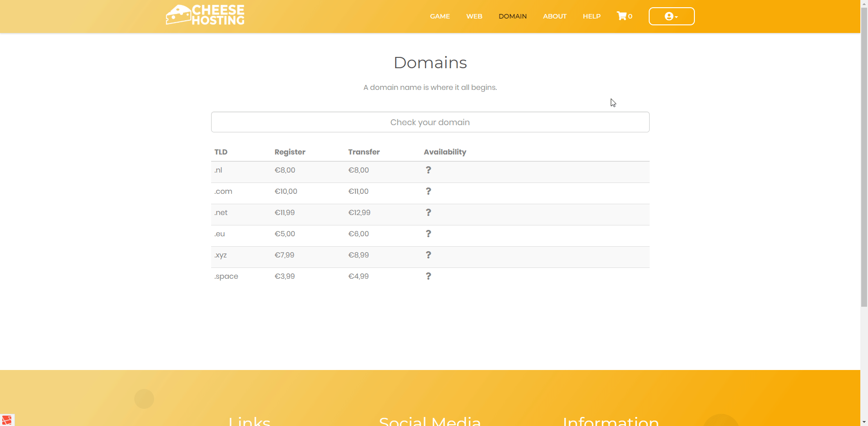
Task: Open the GAME menu item
Action: 439,16
